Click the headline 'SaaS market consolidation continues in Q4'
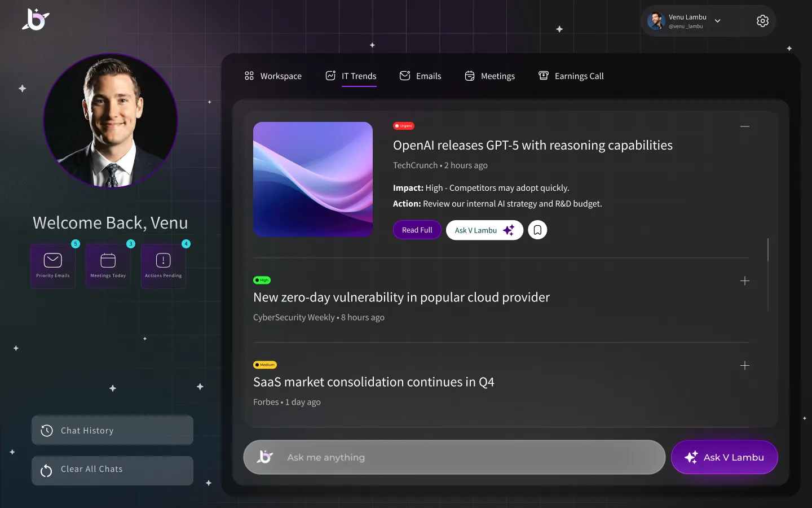 pos(374,382)
